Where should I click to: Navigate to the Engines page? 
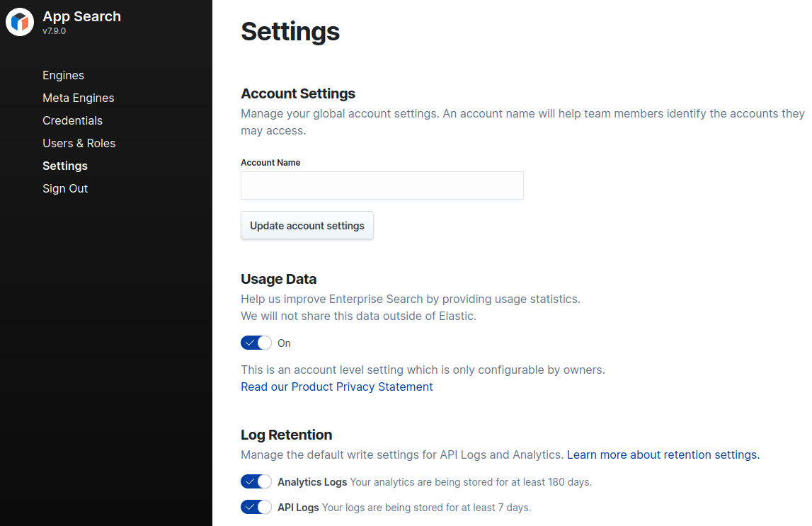pyautogui.click(x=63, y=75)
